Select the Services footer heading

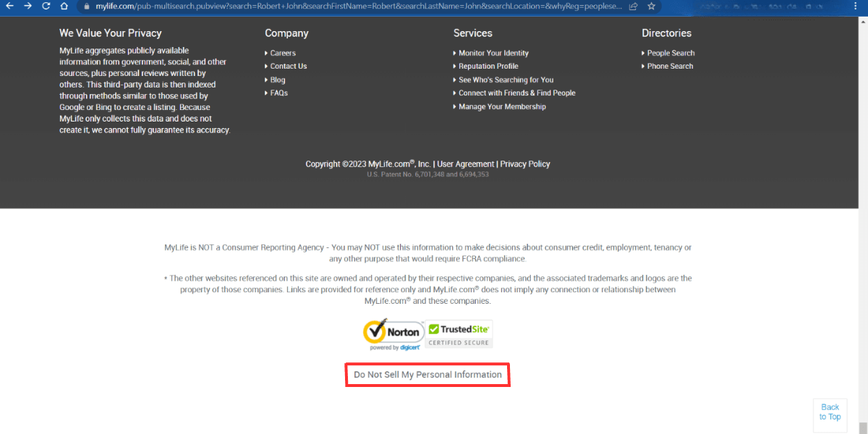[x=473, y=33]
